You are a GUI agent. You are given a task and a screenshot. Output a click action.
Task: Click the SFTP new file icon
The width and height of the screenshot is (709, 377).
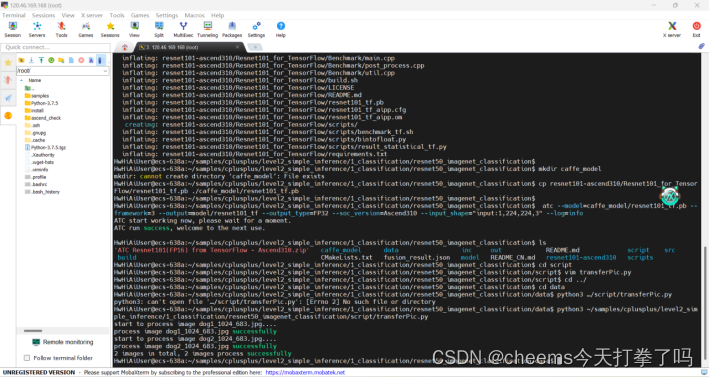pyautogui.click(x=71, y=60)
